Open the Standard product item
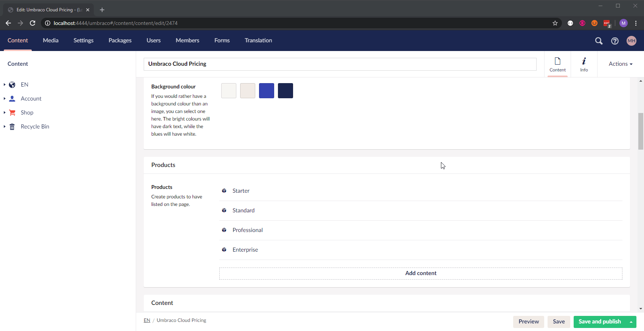 click(421, 210)
